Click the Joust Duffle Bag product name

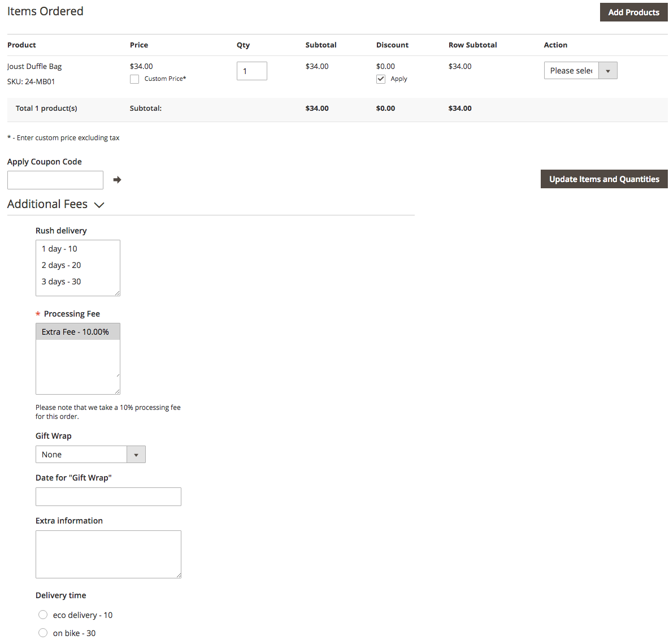34,66
